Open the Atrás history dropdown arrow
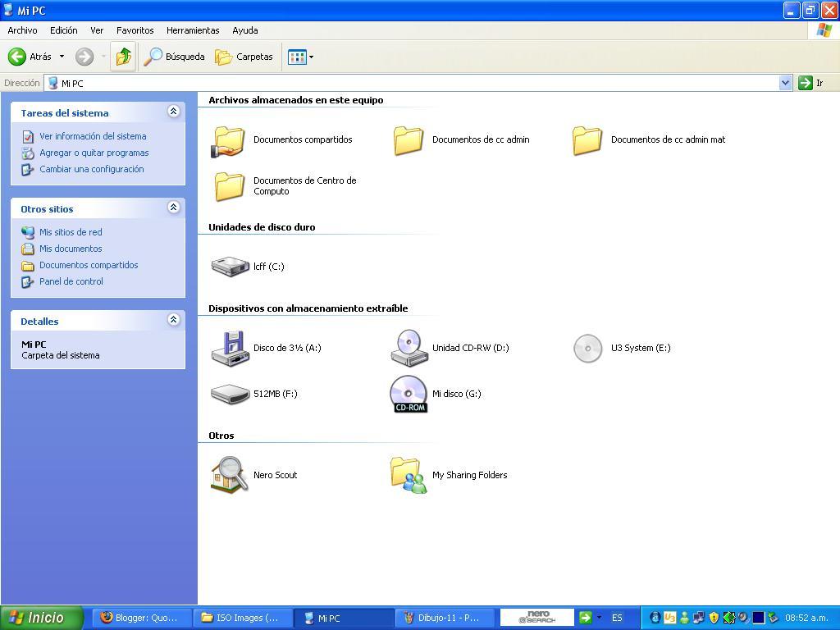This screenshot has height=630, width=840. [62, 57]
